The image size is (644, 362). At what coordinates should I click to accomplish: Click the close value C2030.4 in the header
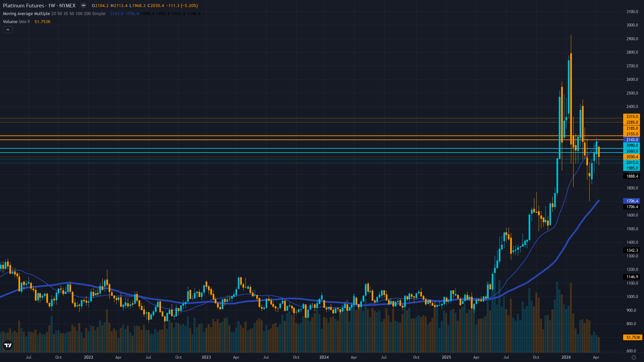tap(156, 6)
